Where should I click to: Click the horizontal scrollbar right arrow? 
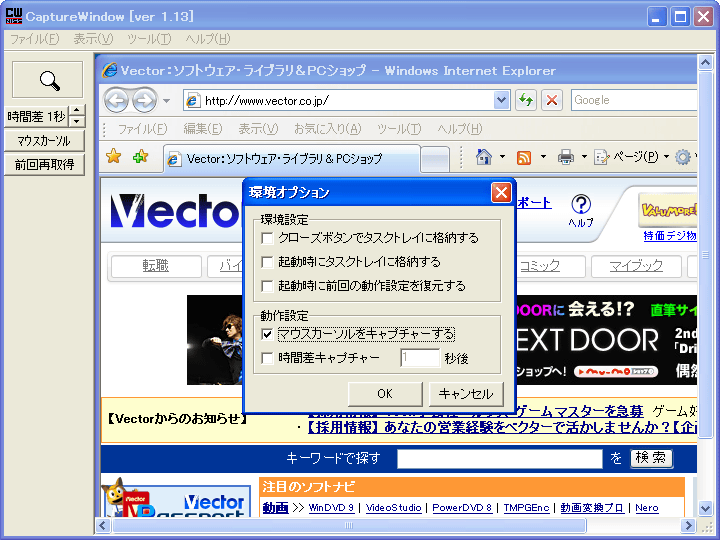point(688,525)
